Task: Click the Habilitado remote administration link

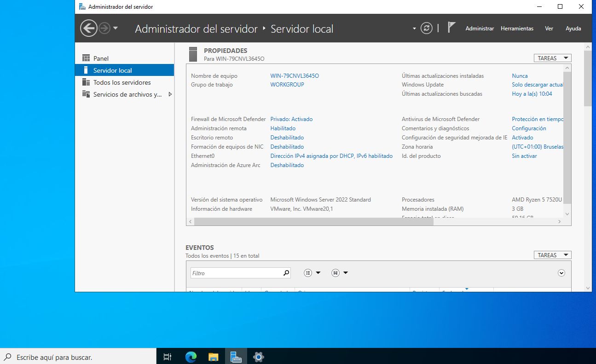Action: point(283,128)
